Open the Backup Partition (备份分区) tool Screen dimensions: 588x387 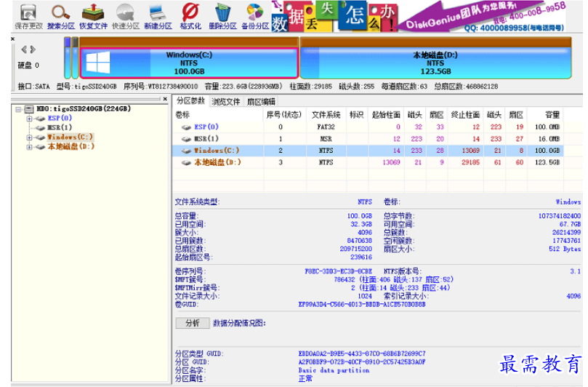click(x=255, y=17)
